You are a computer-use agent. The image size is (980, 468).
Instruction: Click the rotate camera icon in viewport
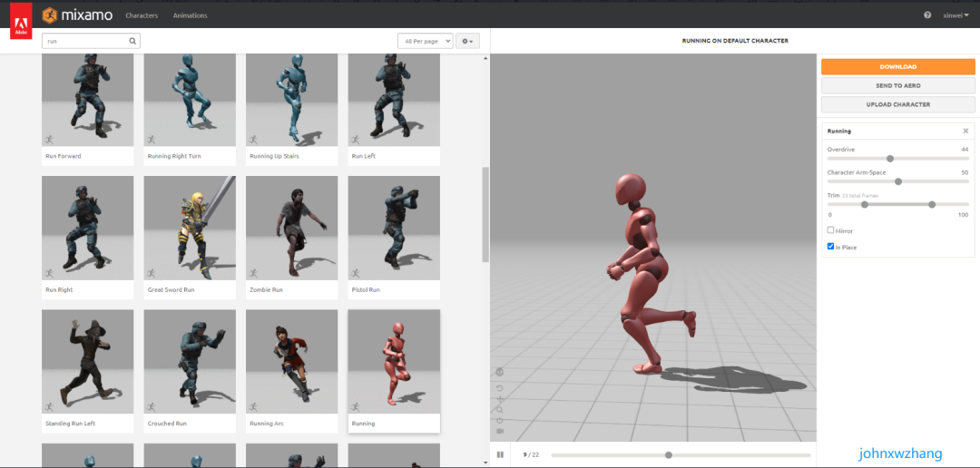click(x=500, y=388)
